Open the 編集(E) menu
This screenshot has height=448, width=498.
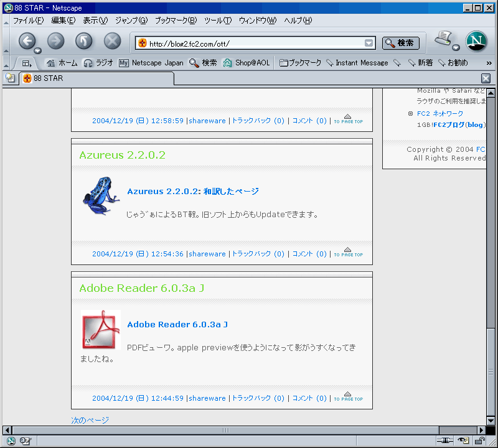click(63, 21)
